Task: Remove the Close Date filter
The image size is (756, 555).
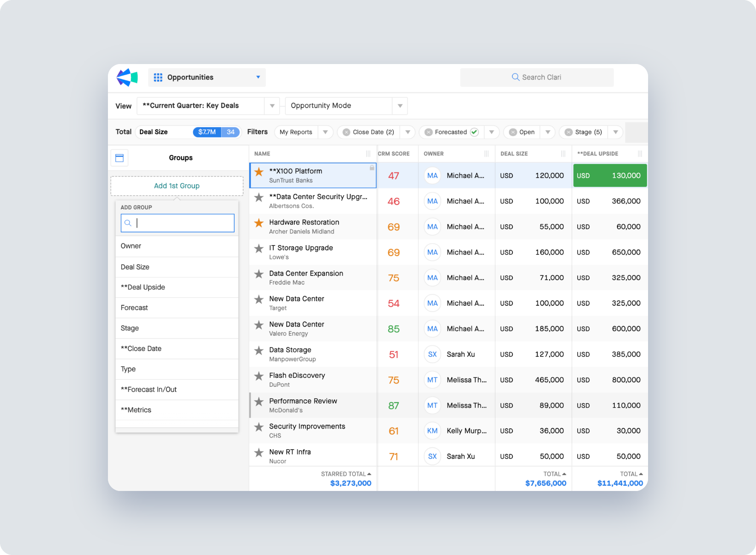Action: pyautogui.click(x=346, y=132)
